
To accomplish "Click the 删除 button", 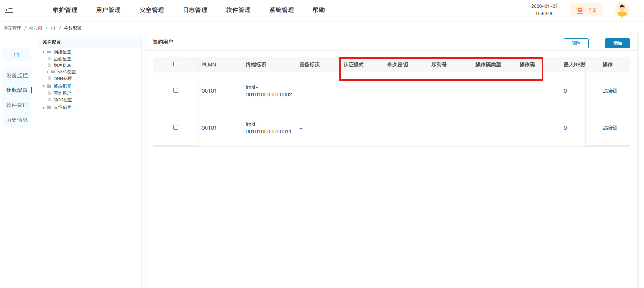I will click(576, 43).
